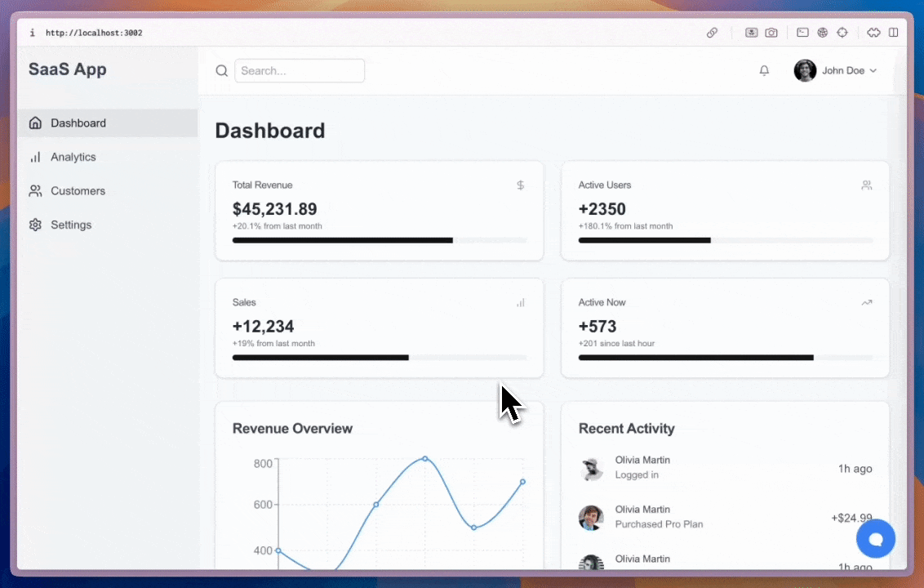Toggle the split-view panel icon
The width and height of the screenshot is (924, 588).
[x=893, y=33]
